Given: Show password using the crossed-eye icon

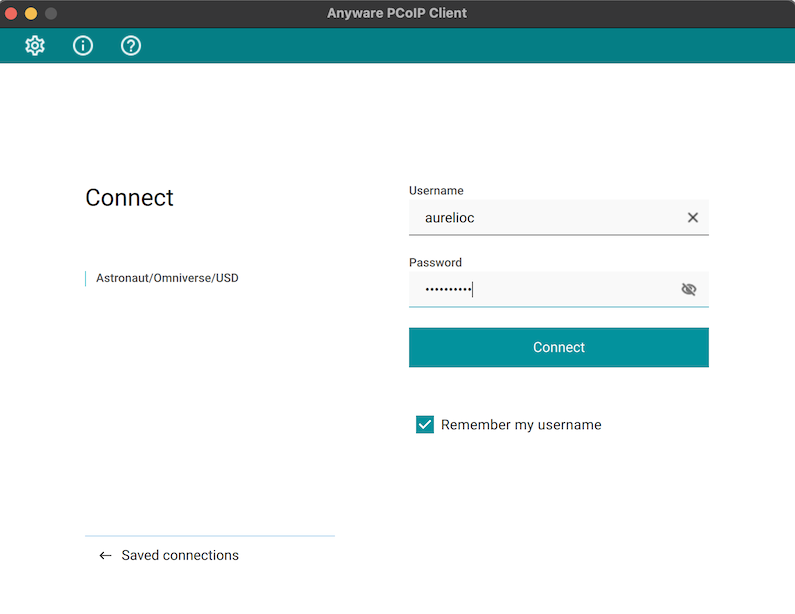Looking at the screenshot, I should point(688,289).
